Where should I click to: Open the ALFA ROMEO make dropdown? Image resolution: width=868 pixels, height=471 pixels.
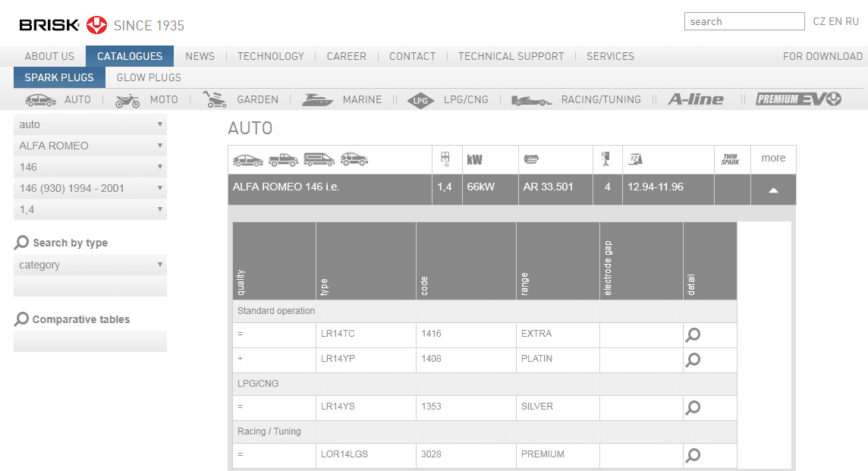(x=90, y=146)
